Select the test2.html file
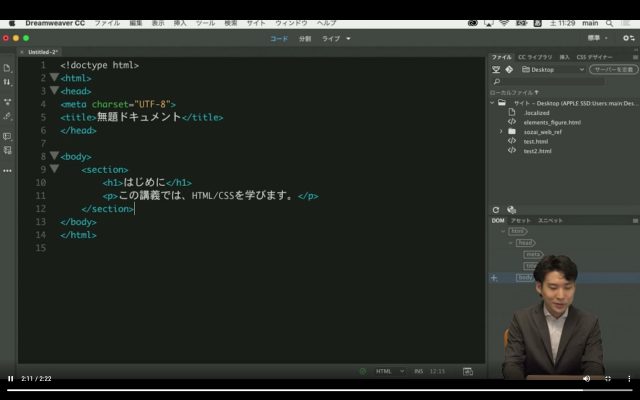This screenshot has width=640, height=400. 538,151
